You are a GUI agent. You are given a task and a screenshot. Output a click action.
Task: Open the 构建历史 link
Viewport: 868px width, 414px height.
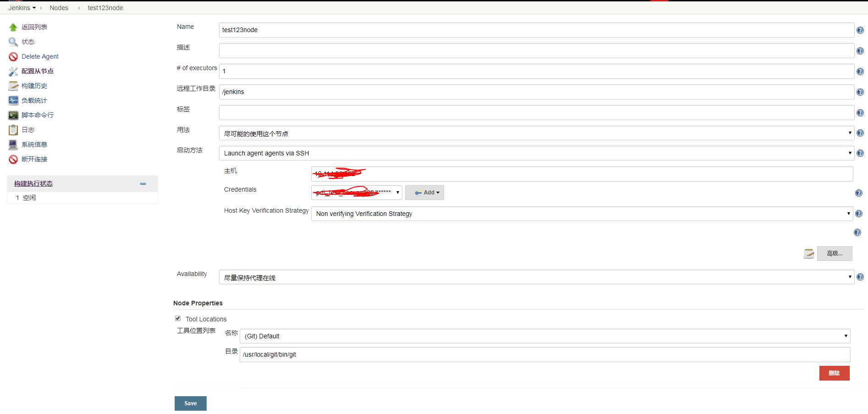pos(34,86)
